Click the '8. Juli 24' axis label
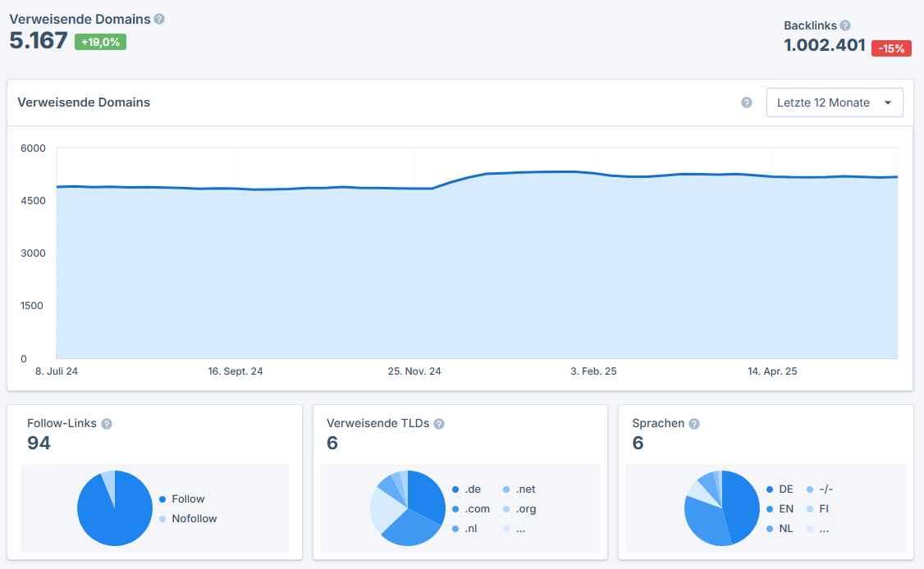Image resolution: width=924 pixels, height=569 pixels. point(57,371)
